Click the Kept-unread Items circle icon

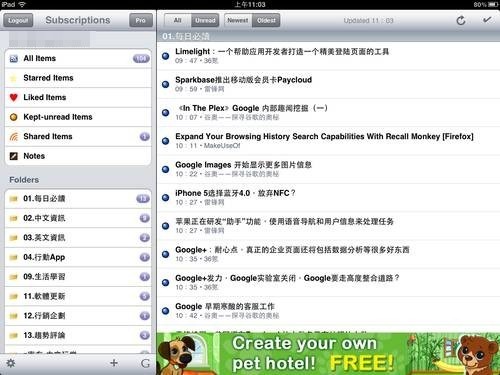(14, 117)
